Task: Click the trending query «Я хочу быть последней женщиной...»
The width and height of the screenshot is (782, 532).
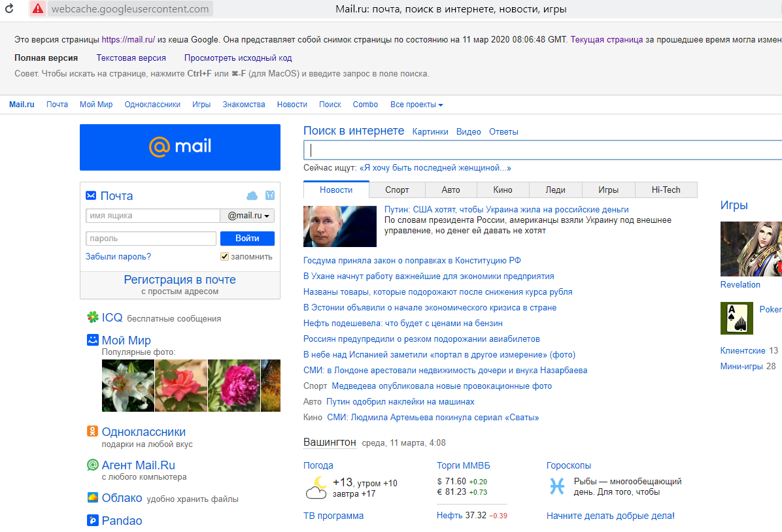Action: pyautogui.click(x=435, y=167)
